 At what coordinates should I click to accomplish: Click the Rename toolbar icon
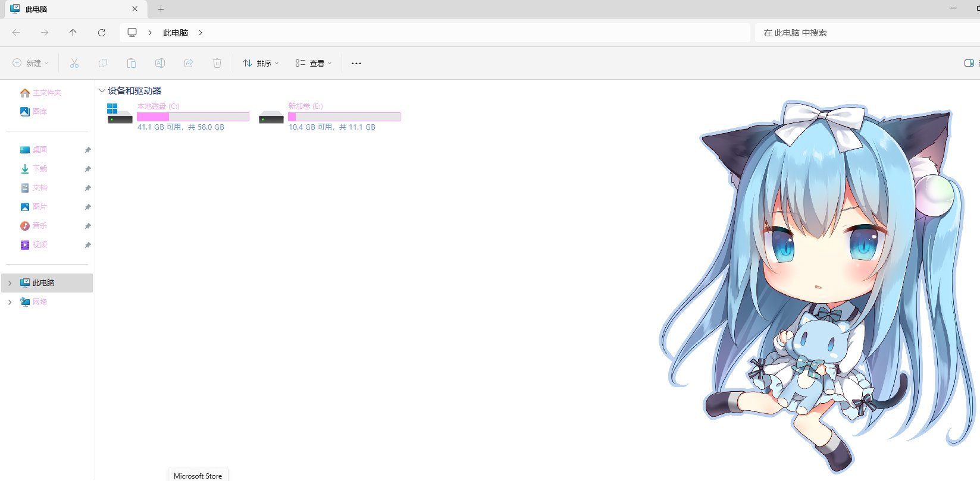[160, 63]
